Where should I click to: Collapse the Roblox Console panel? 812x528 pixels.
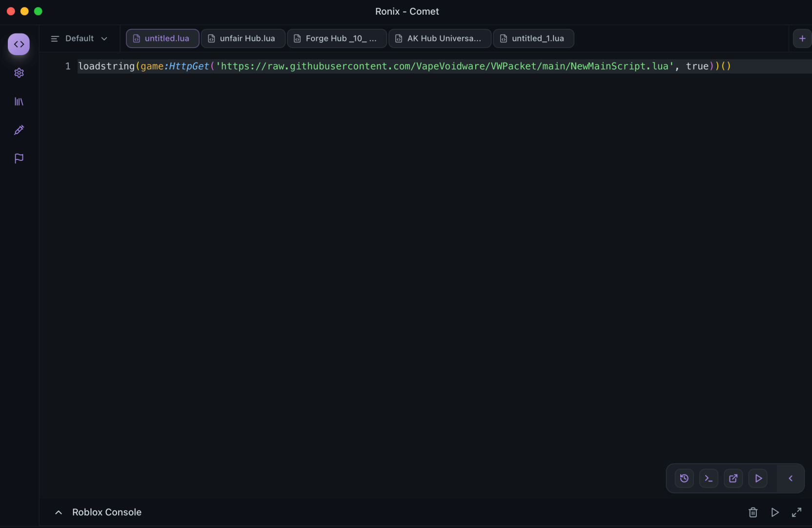(58, 512)
